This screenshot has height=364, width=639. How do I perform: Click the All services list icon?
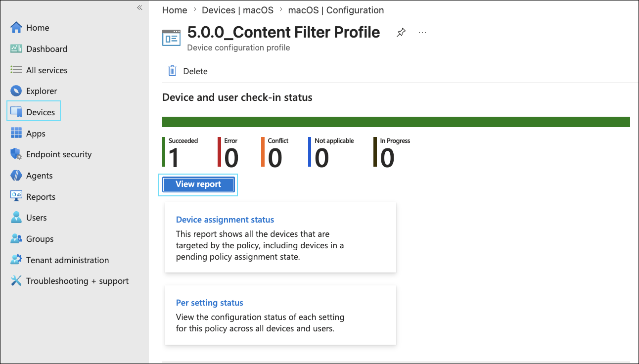click(x=16, y=70)
